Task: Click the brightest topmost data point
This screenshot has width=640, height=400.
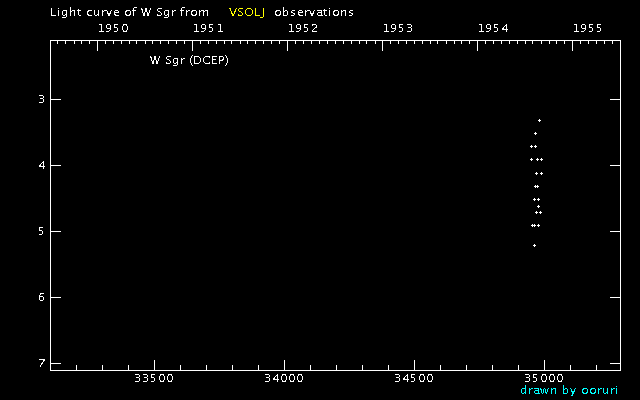Action: click(x=539, y=120)
